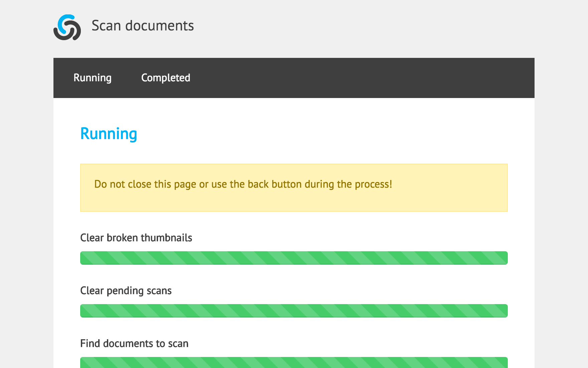
Task: Click empty area of the dark navigation bar
Action: pyautogui.click(x=367, y=78)
